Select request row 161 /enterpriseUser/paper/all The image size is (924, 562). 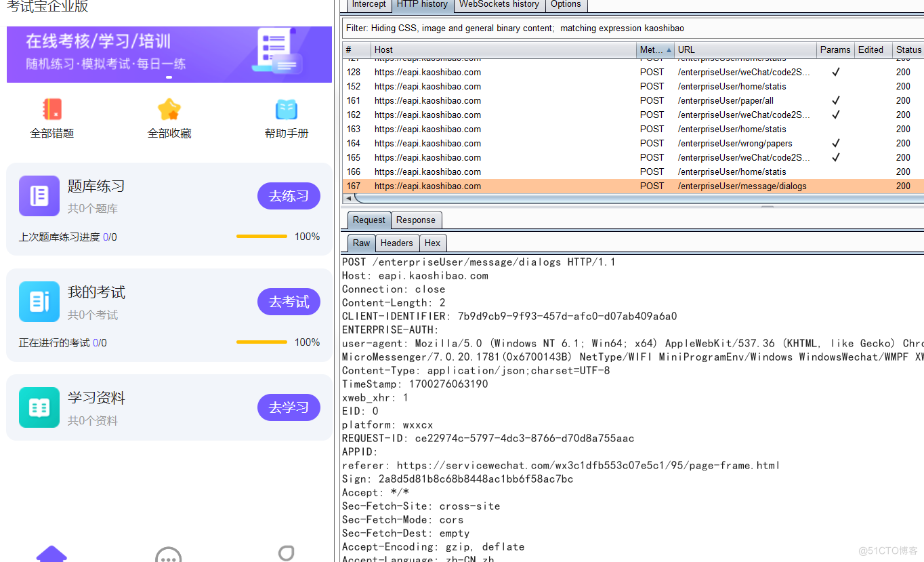click(x=633, y=100)
